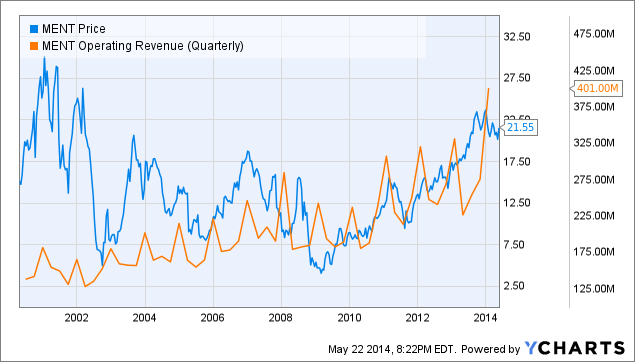
Task: Click the 32.50 price axis value
Action: [517, 37]
